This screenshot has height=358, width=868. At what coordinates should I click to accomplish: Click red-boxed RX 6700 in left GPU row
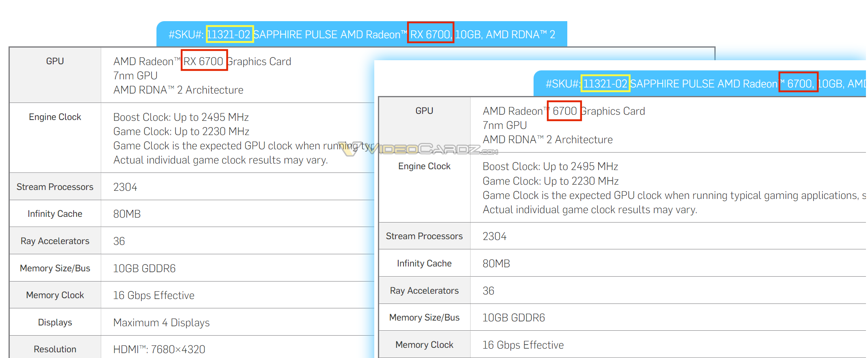pyautogui.click(x=204, y=61)
